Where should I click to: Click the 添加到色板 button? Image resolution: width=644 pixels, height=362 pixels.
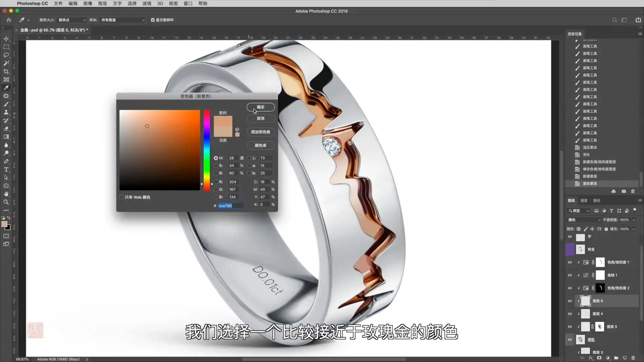[x=261, y=132]
